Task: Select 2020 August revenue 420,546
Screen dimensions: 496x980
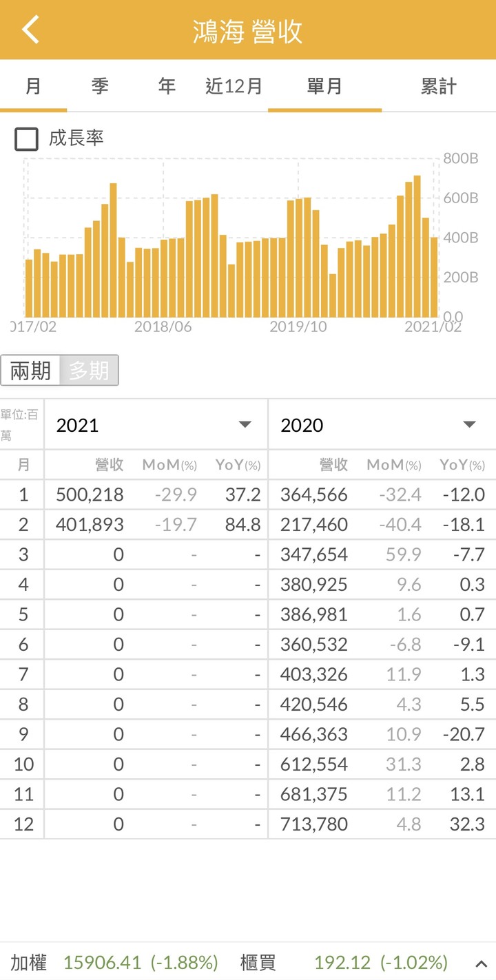Action: pyautogui.click(x=314, y=705)
